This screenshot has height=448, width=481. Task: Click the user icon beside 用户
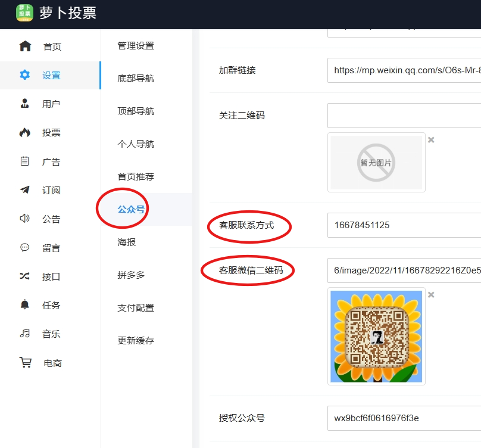coord(24,104)
